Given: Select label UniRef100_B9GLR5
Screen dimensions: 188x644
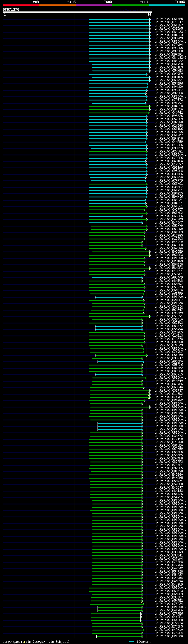Looking at the screenshot, I should [169, 48].
